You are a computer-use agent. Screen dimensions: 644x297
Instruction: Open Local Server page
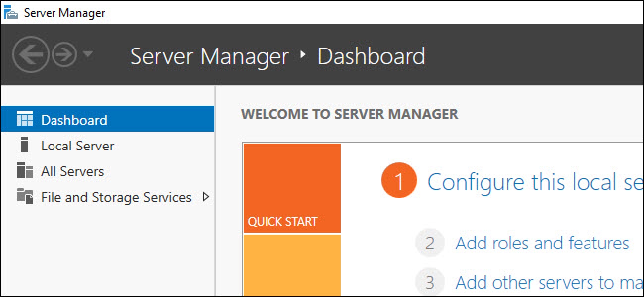click(x=107, y=146)
